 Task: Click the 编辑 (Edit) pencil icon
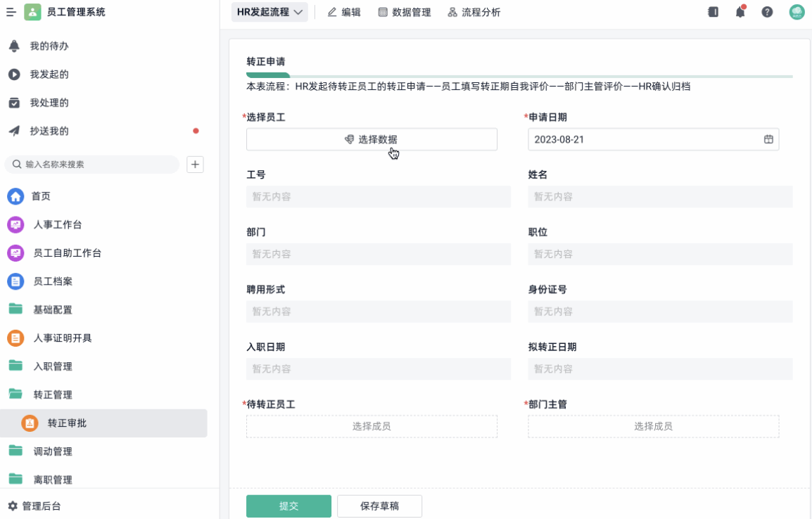tap(331, 12)
